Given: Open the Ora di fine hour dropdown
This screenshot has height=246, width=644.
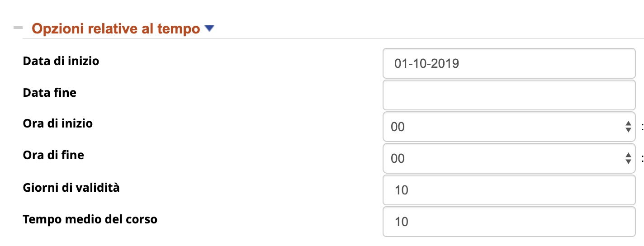Looking at the screenshot, I should pyautogui.click(x=502, y=158).
